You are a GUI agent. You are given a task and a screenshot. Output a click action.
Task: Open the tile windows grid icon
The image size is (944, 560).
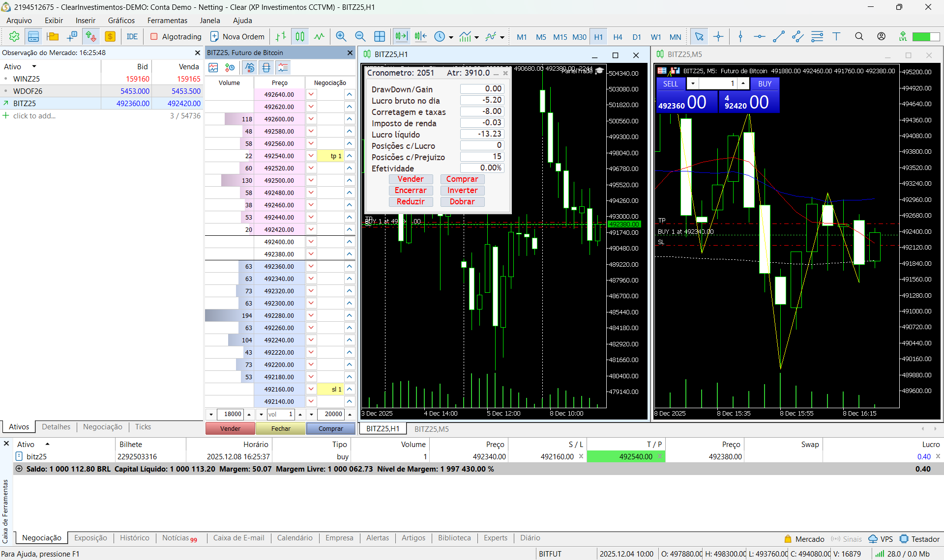pyautogui.click(x=380, y=36)
